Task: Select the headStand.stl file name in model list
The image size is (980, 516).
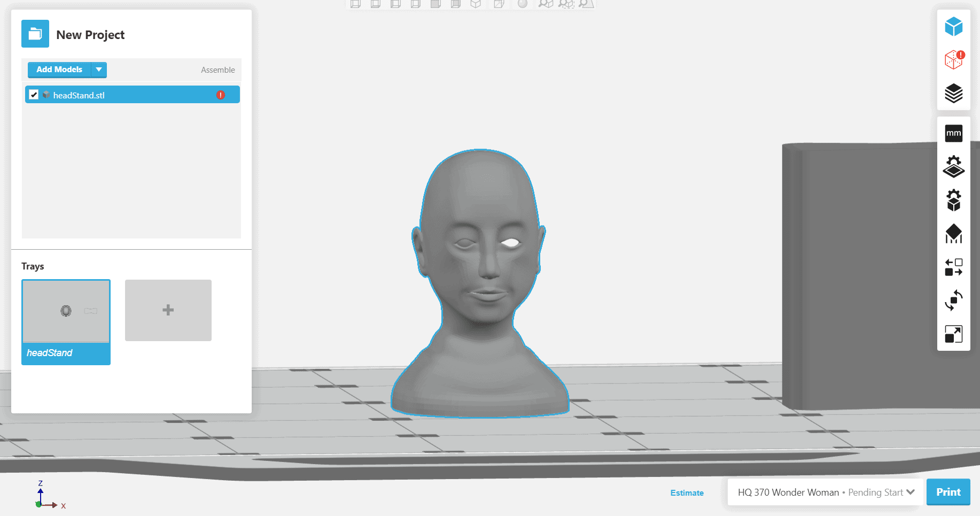Action: pos(79,95)
